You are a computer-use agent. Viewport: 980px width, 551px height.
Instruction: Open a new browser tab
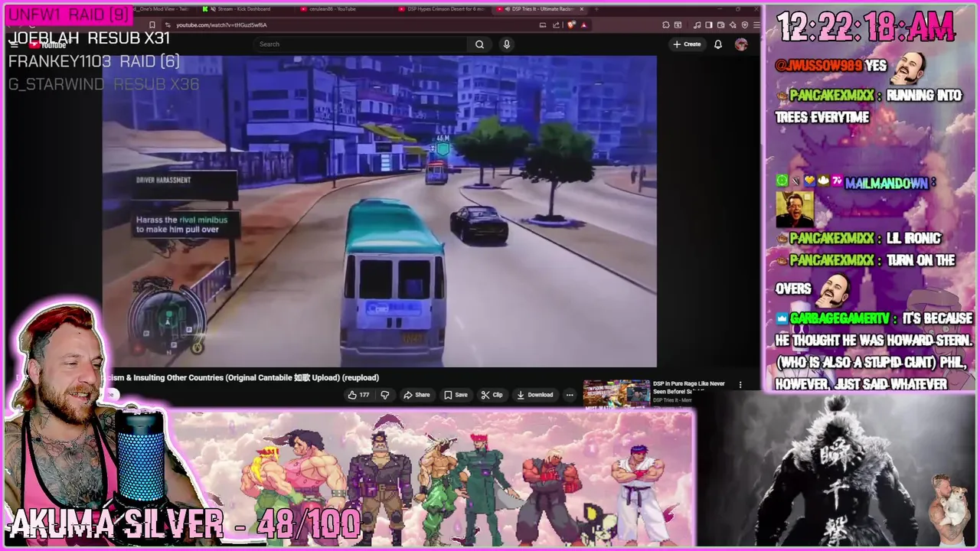point(596,9)
